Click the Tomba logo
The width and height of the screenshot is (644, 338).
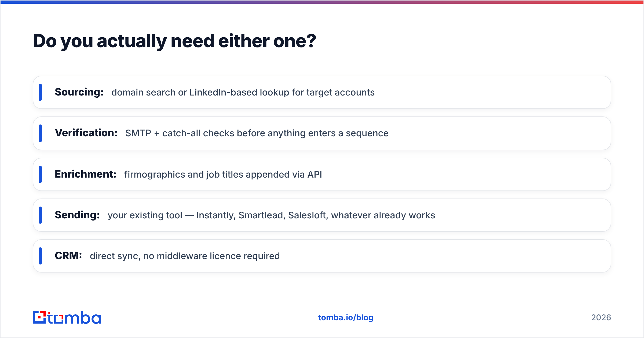(67, 317)
